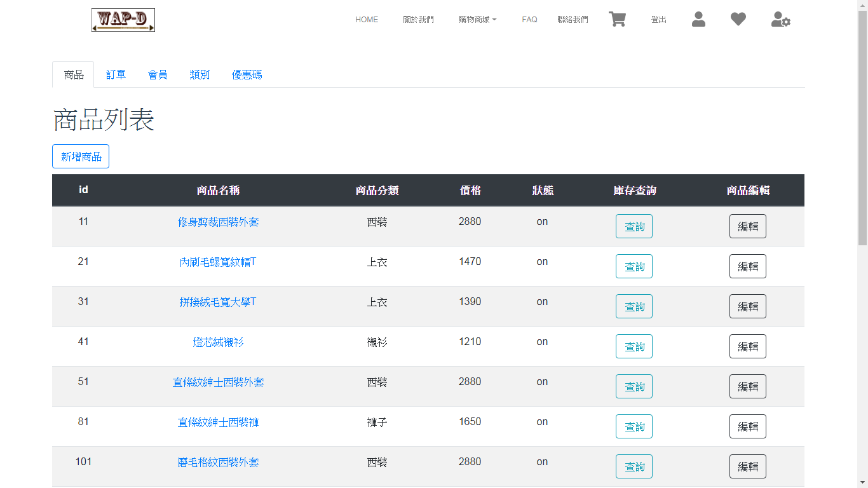Click the member profile person icon
Screen dimensions: 868x488
698,19
